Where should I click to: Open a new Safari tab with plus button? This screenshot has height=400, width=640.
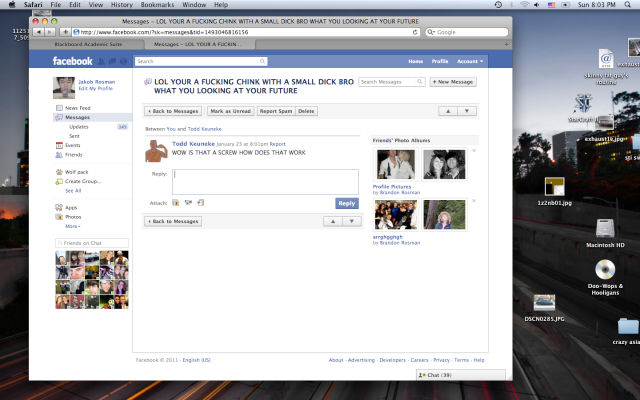pyautogui.click(x=507, y=44)
